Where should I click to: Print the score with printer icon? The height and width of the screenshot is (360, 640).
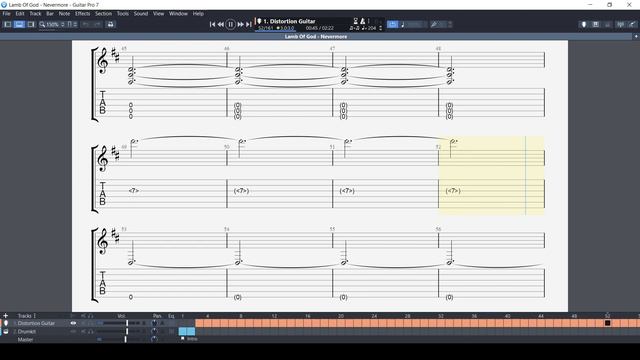coord(110,24)
